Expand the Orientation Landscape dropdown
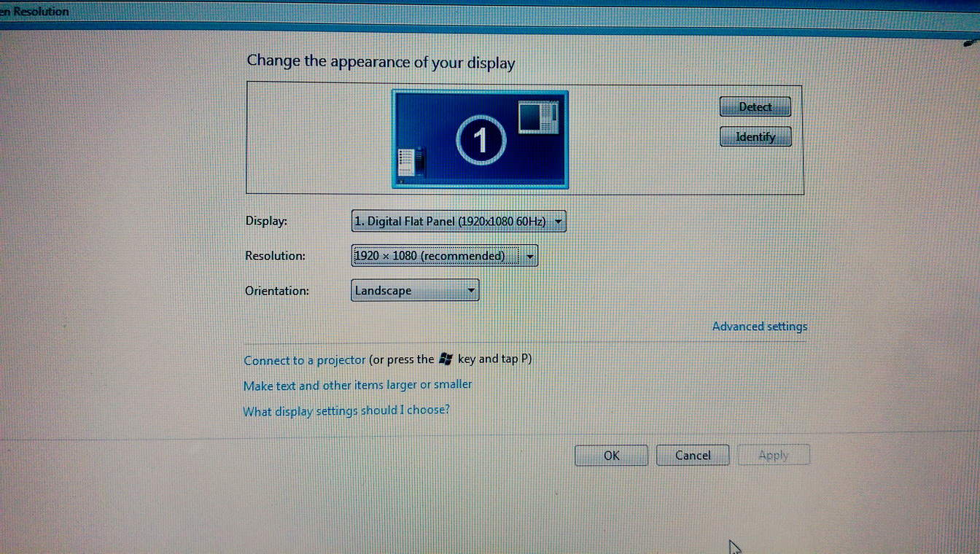 tap(415, 290)
